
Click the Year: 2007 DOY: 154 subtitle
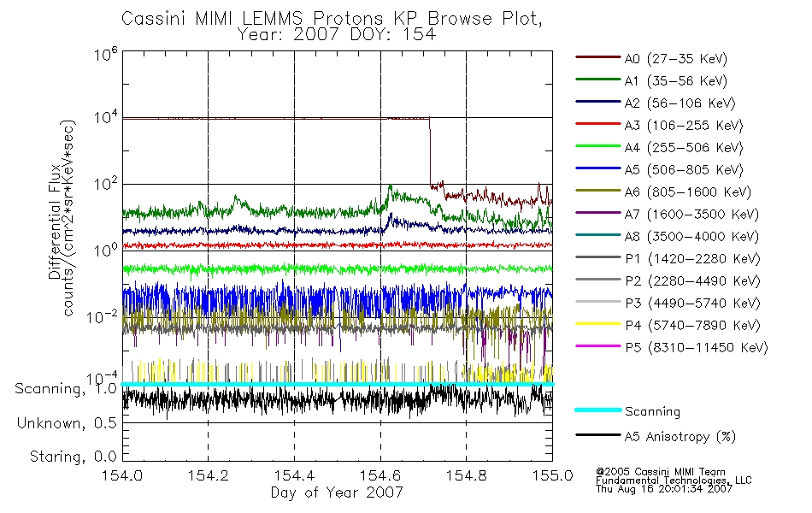[x=337, y=35]
